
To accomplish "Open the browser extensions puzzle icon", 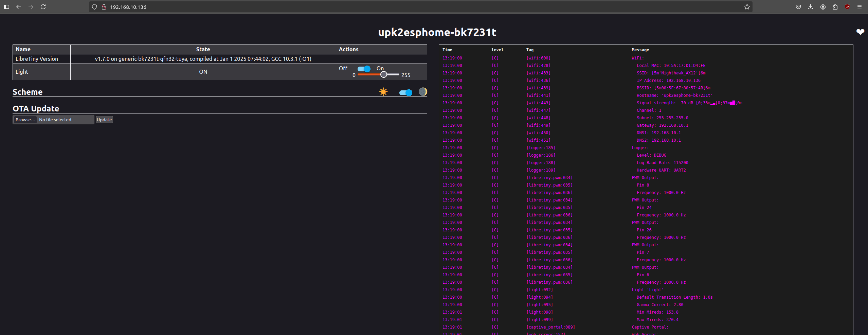I will coord(834,7).
